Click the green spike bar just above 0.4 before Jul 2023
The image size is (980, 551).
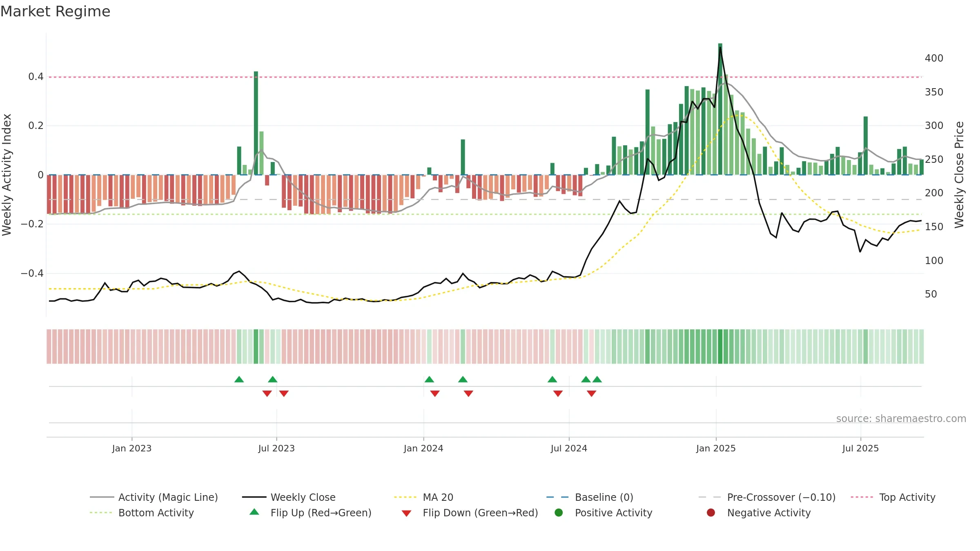click(256, 123)
